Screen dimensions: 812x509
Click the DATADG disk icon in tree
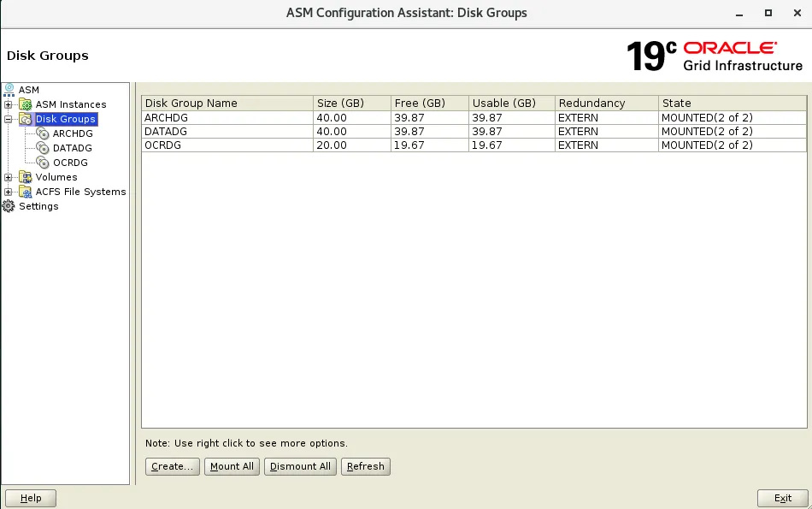(43, 148)
